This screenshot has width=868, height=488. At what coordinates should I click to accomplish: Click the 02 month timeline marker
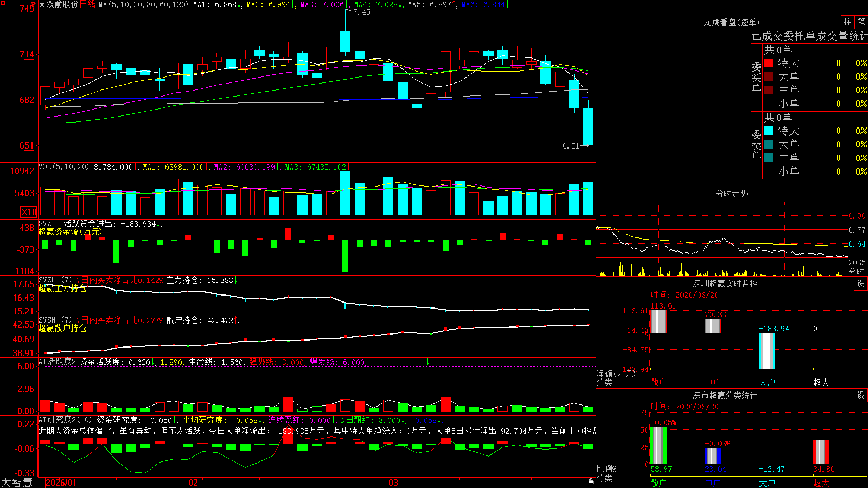click(x=193, y=483)
